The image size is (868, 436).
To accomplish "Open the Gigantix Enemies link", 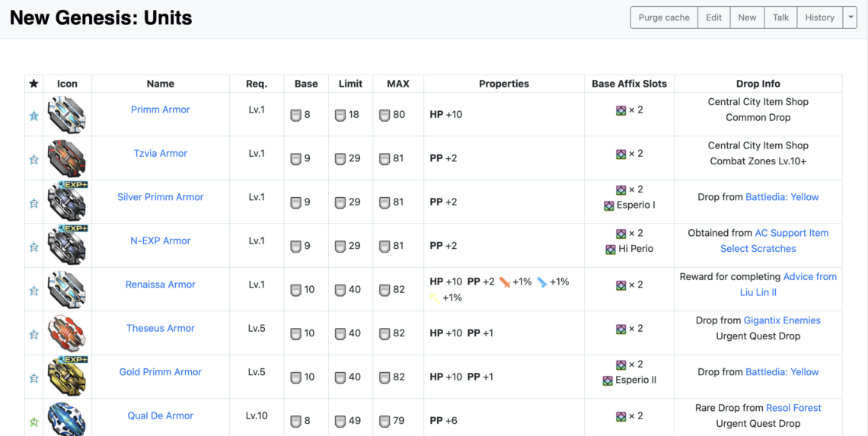I will click(781, 320).
